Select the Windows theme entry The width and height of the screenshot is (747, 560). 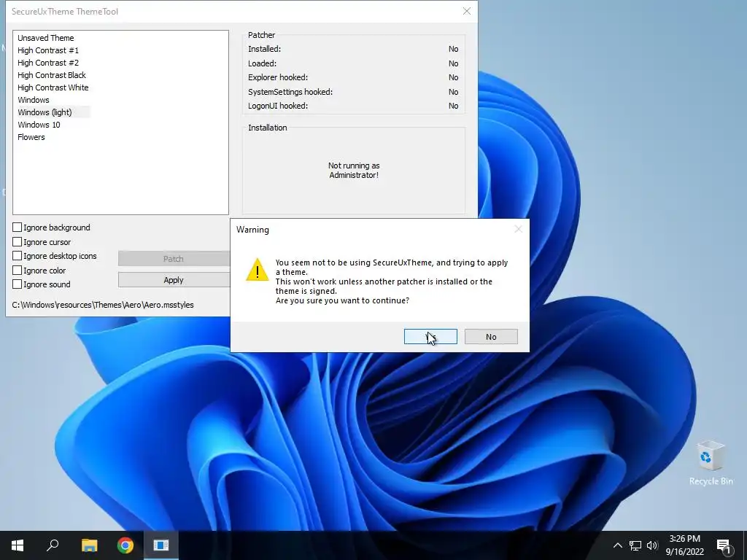34,99
